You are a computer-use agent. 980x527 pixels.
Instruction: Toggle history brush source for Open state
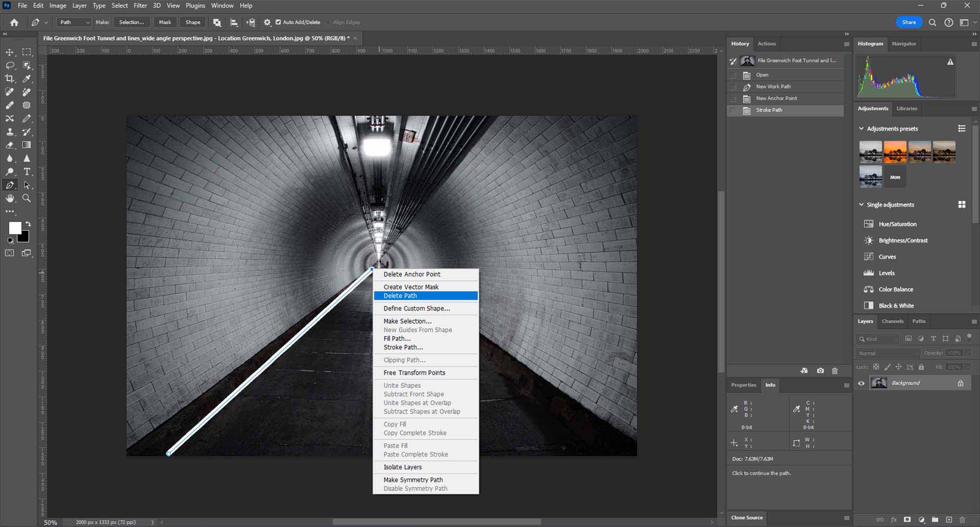tap(733, 75)
